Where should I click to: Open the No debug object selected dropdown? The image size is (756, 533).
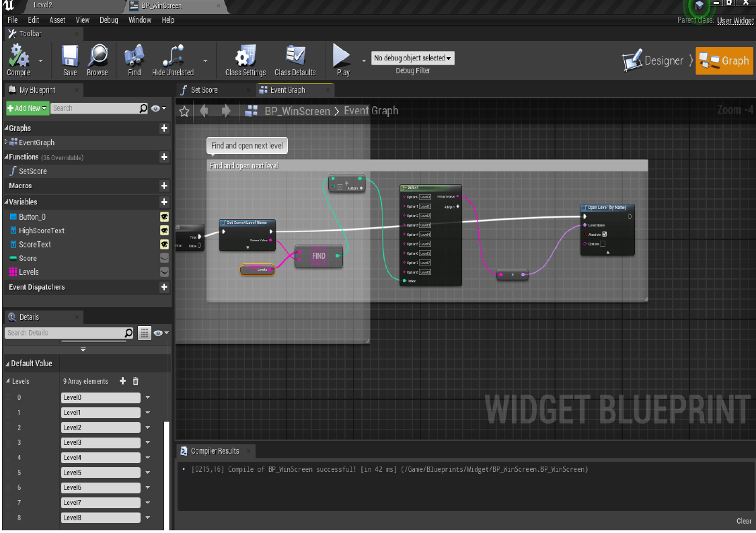412,57
